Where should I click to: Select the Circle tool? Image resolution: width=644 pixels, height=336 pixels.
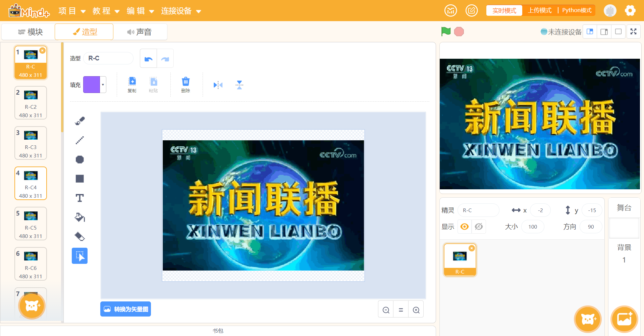(x=80, y=159)
